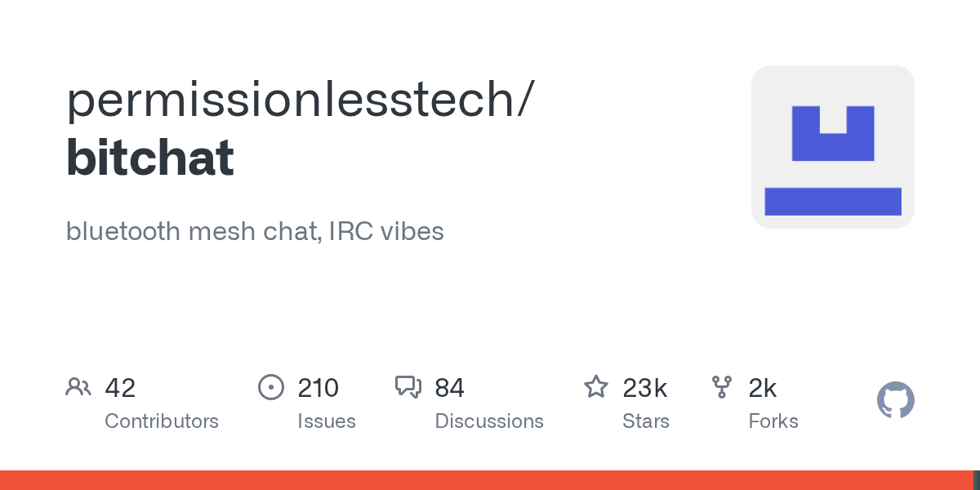
Task: Click the 23k stars count
Action: click(645, 388)
